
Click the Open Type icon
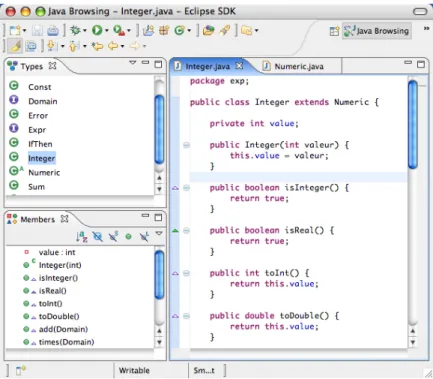[x=209, y=31]
